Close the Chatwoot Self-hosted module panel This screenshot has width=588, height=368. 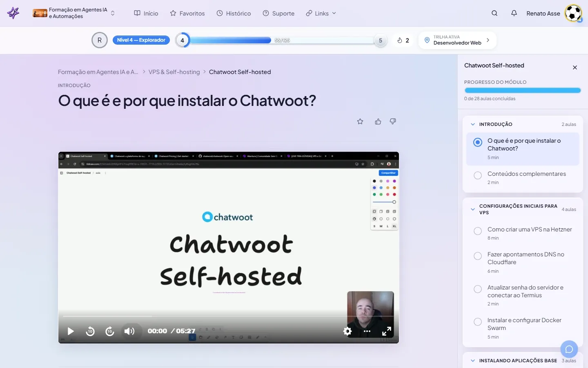click(575, 67)
